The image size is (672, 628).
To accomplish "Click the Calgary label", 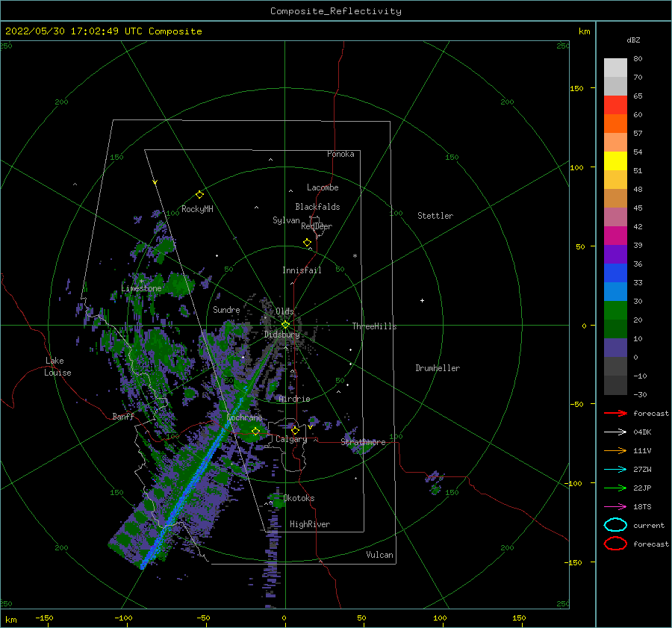I will point(291,439).
